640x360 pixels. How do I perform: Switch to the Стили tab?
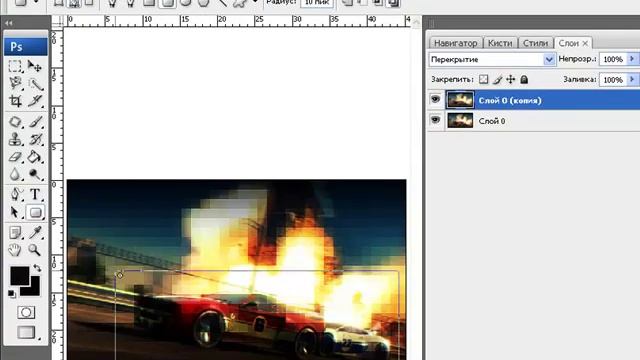(x=535, y=43)
